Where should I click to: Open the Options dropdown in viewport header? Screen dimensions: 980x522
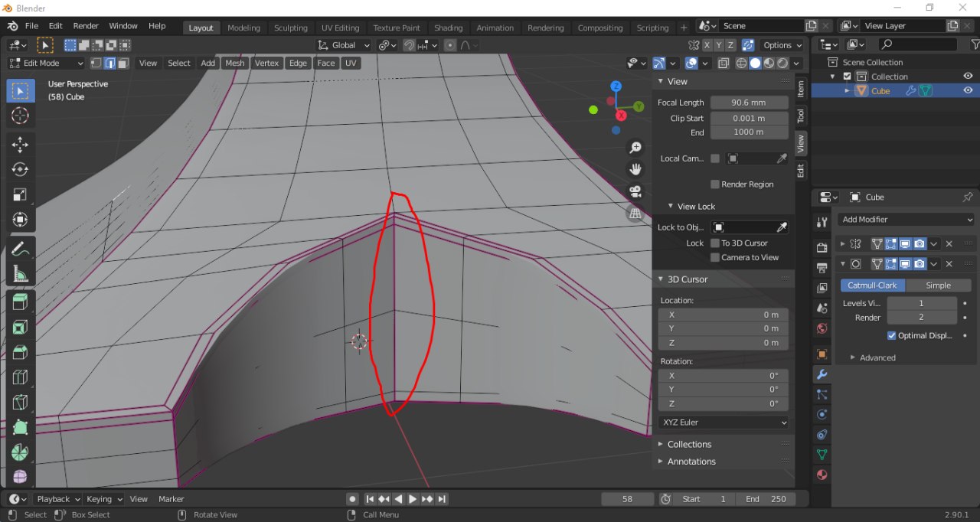coord(782,45)
